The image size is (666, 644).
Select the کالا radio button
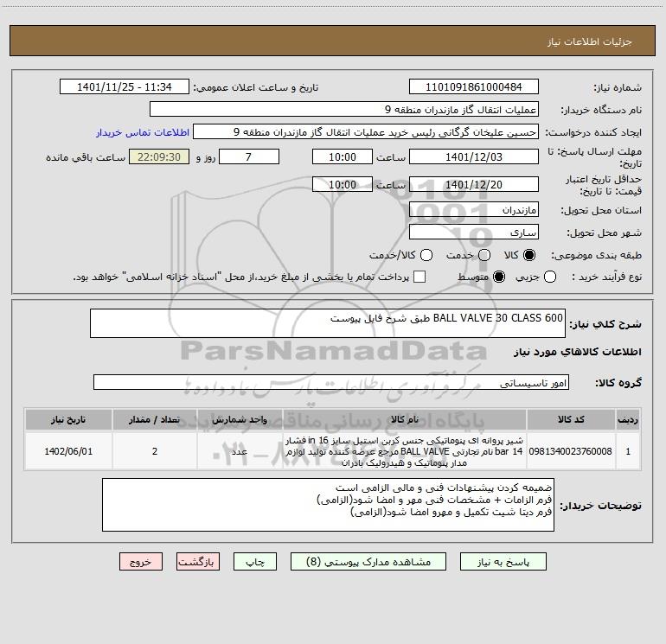529,255
